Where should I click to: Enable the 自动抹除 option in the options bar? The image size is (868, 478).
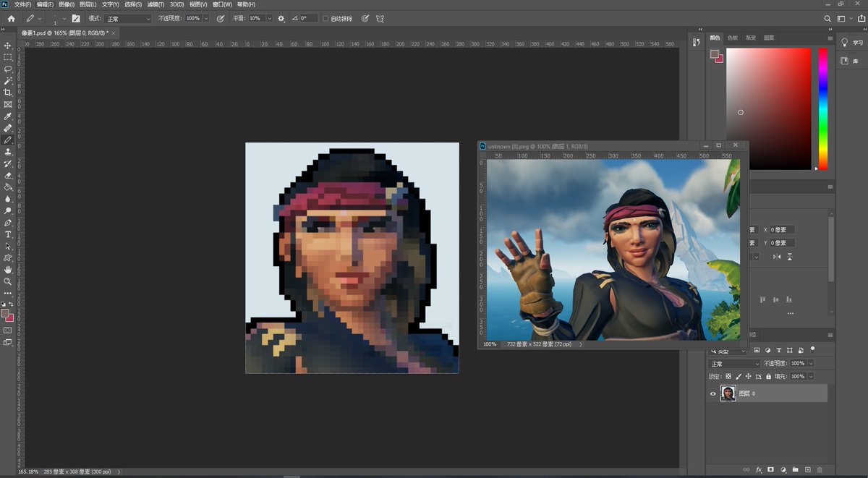[325, 18]
